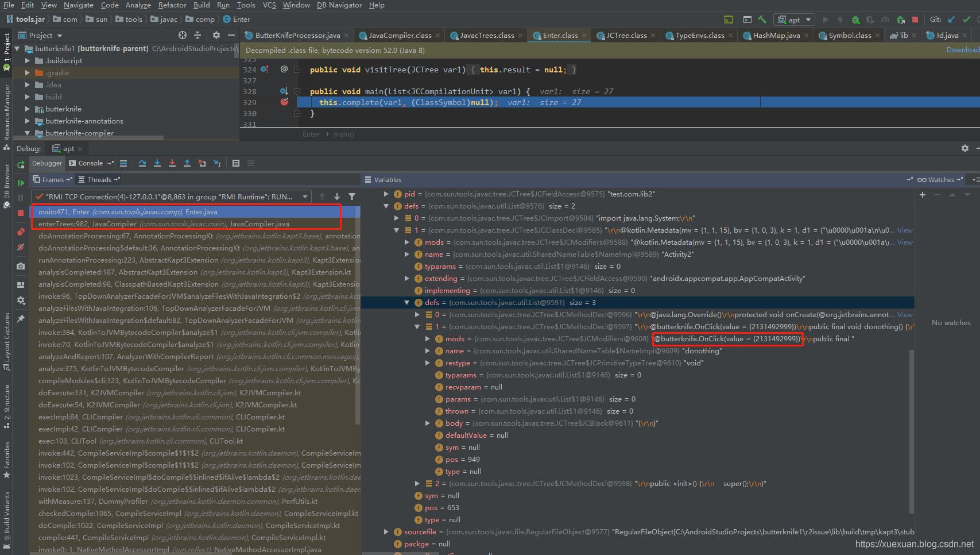Click the Drop Frame icon
Viewport: 980px width, 555px height.
pos(202,163)
